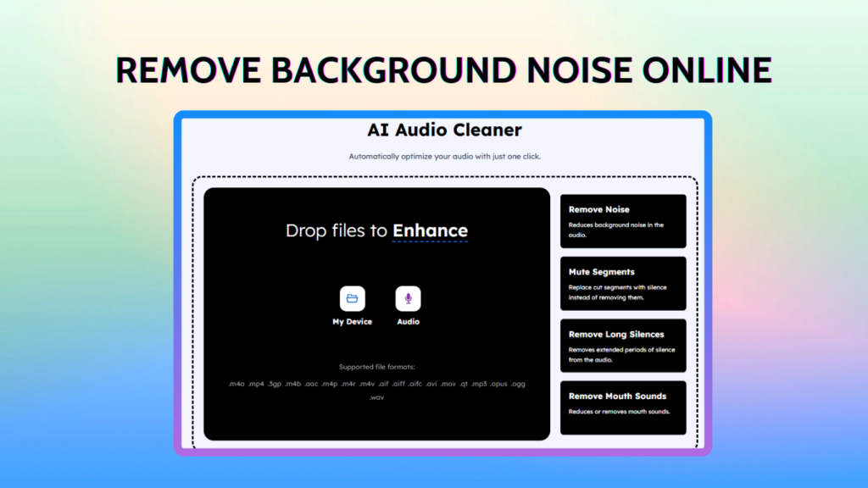Click the "My Device" text label
This screenshot has width=868, height=488.
(352, 322)
